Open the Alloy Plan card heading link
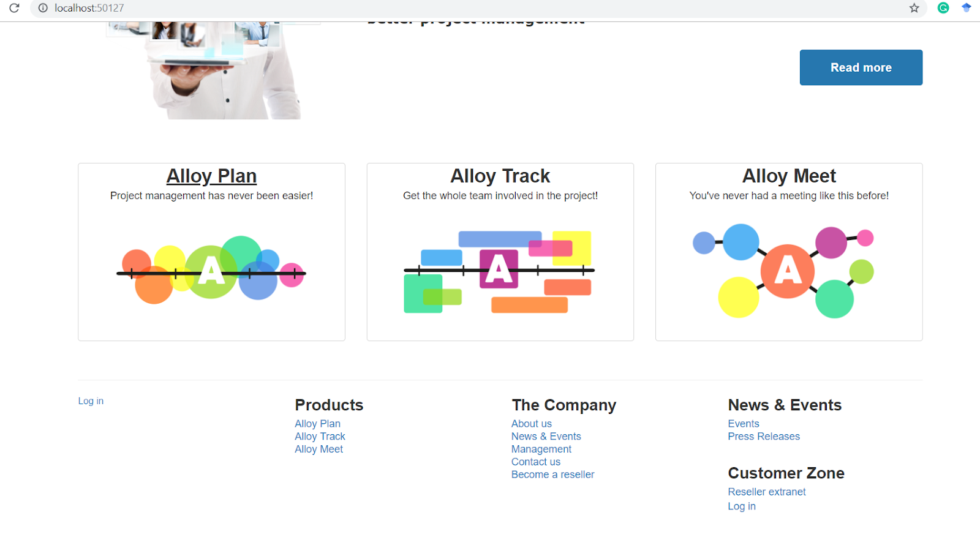The height and width of the screenshot is (545, 980). click(211, 176)
